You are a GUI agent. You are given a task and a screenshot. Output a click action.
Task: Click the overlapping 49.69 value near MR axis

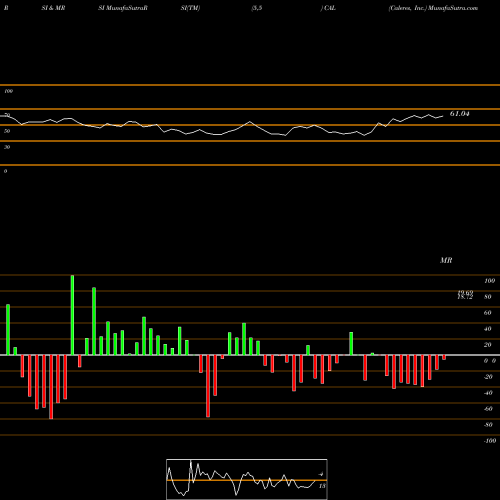(x=465, y=293)
